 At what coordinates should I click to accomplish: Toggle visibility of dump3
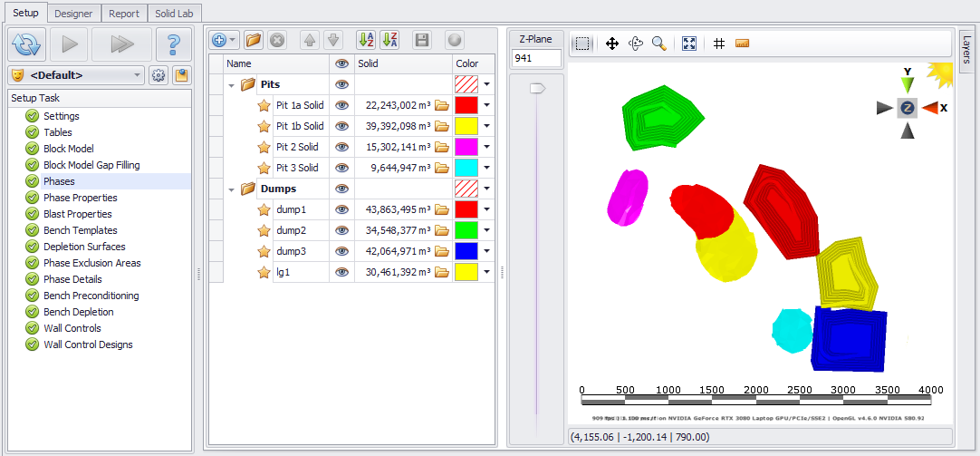click(341, 251)
